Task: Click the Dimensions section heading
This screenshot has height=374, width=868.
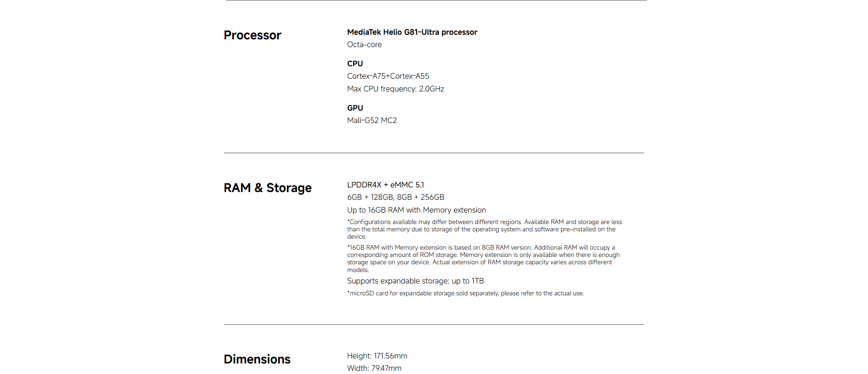Action: 257,359
